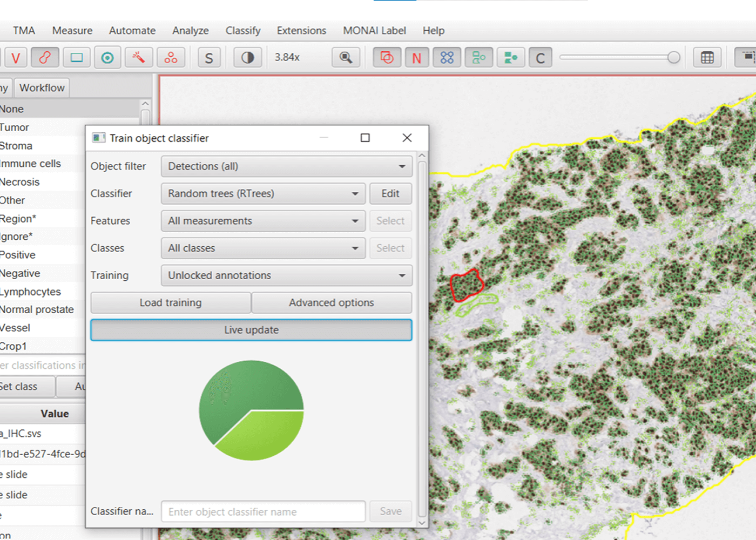Click the Advanced options button

pos(331,303)
